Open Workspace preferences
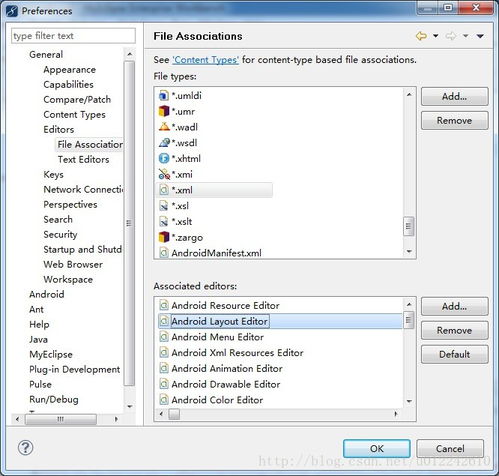The height and width of the screenshot is (476, 499). point(68,279)
